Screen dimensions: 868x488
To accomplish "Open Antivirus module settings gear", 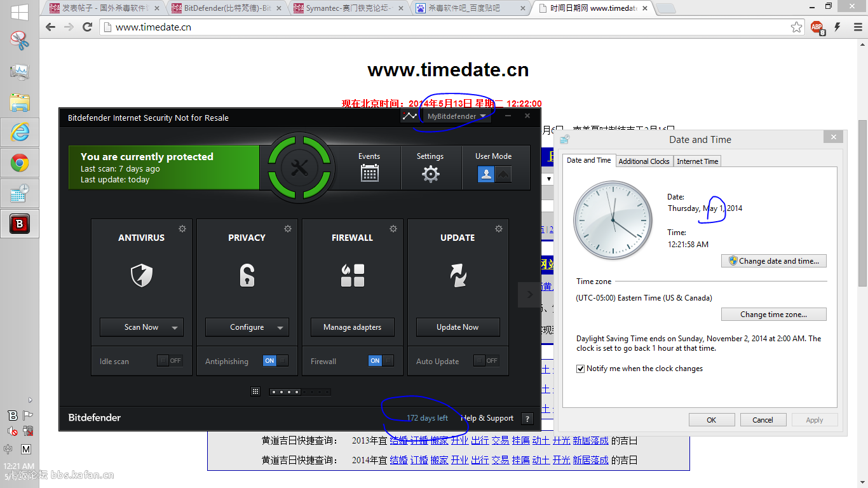I will click(182, 229).
